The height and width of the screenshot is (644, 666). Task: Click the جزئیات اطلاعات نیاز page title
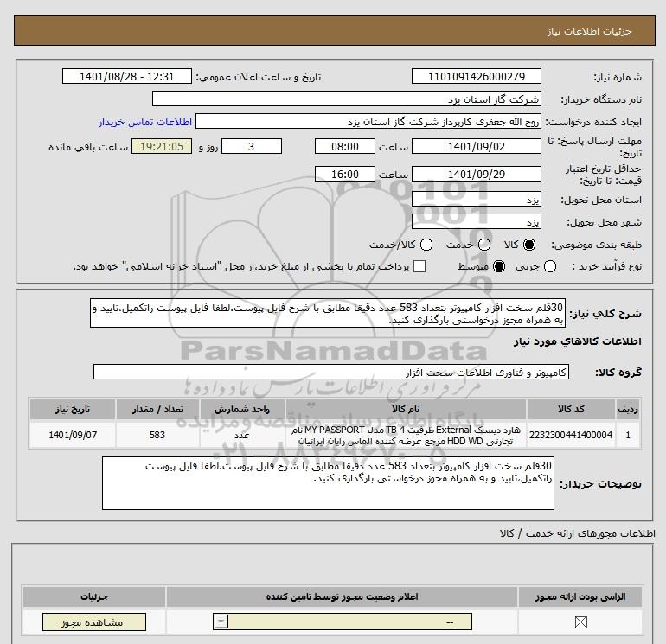point(590,31)
